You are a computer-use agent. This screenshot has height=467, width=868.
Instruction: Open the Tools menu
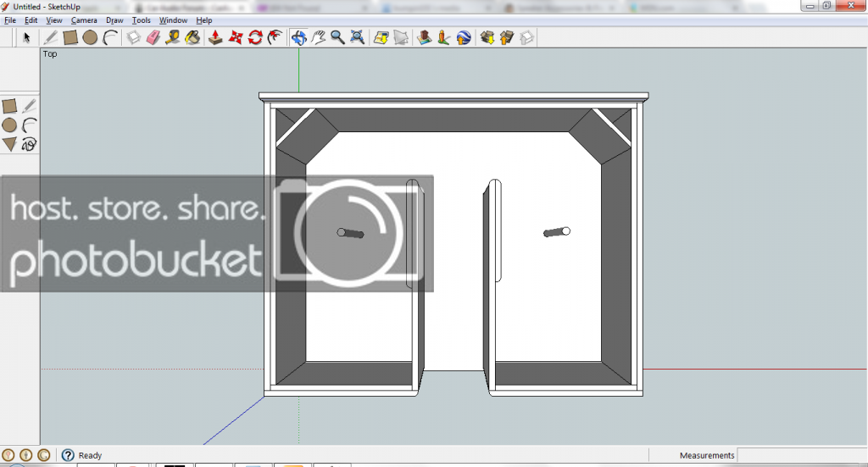(x=142, y=20)
